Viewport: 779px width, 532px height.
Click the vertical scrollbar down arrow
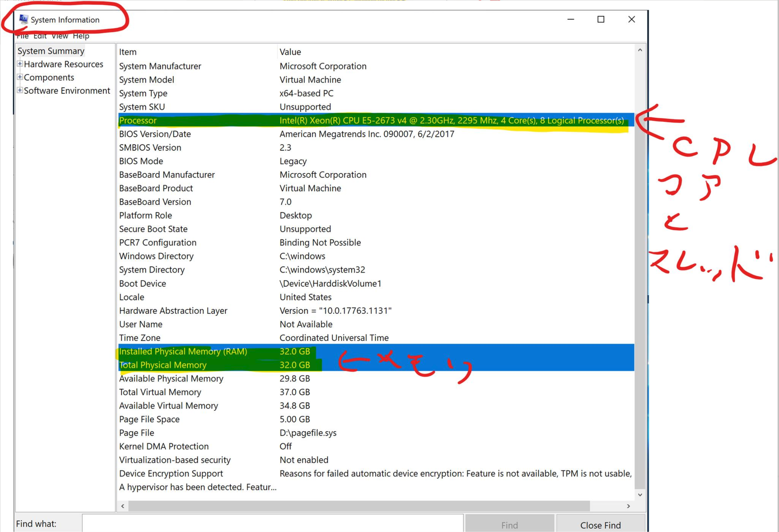(x=640, y=494)
